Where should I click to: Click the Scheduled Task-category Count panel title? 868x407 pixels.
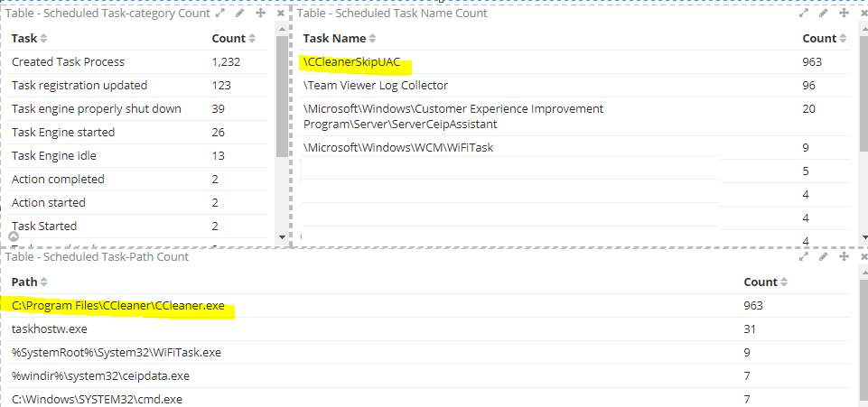point(107,14)
